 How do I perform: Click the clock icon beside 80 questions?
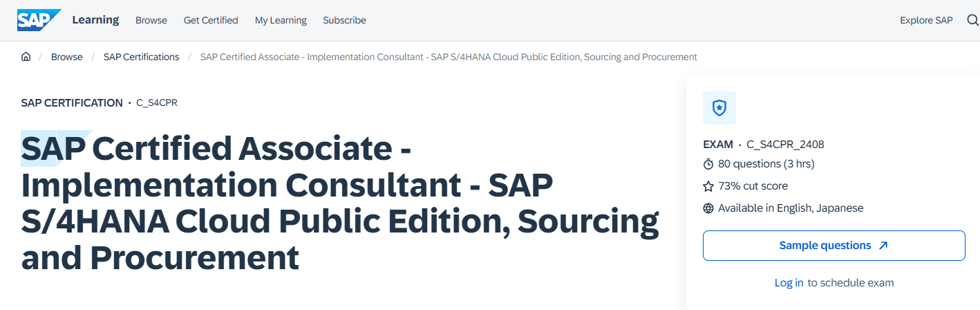click(x=708, y=164)
